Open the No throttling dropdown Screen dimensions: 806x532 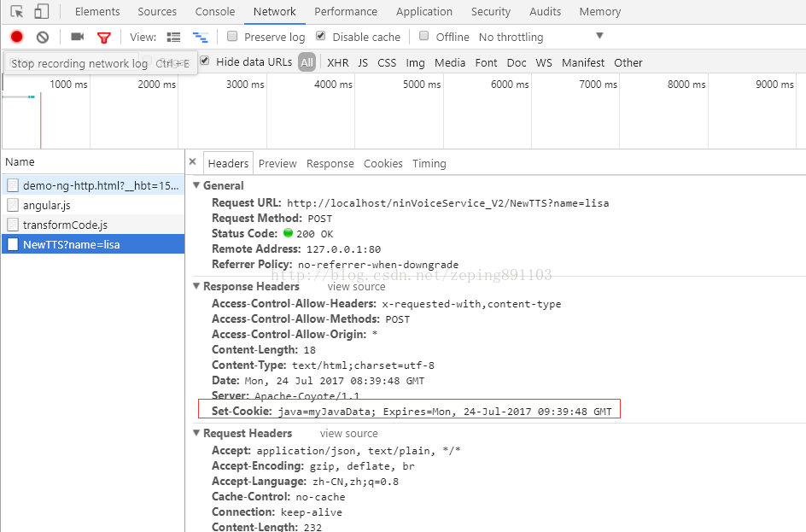[540, 37]
